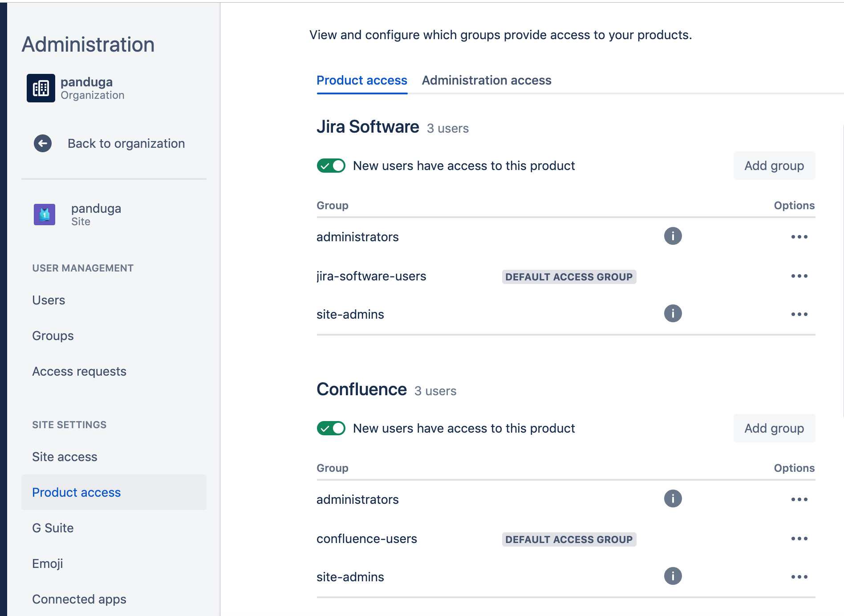Open options menu for jira-software-users group

coord(799,276)
